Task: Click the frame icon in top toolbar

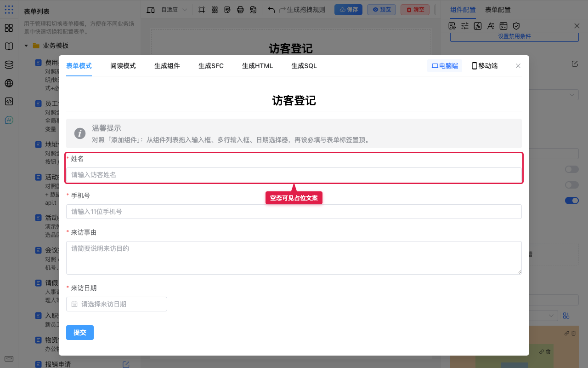Action: click(x=202, y=10)
